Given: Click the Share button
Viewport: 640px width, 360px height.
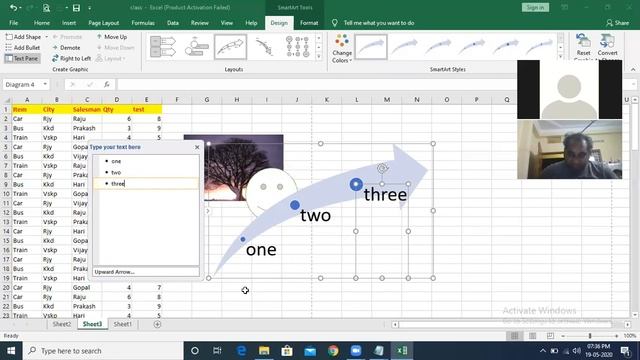Looking at the screenshot, I should tap(618, 23).
